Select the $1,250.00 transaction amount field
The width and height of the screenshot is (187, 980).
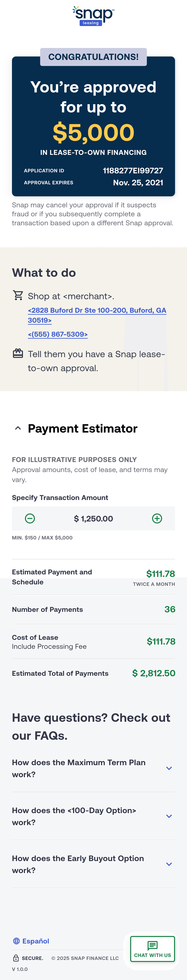(x=93, y=518)
